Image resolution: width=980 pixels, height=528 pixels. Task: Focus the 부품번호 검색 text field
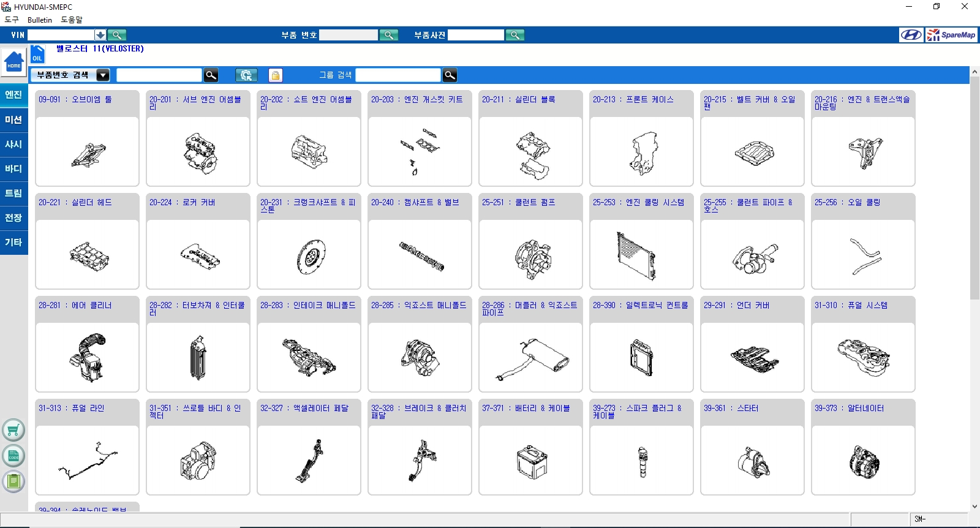point(159,75)
